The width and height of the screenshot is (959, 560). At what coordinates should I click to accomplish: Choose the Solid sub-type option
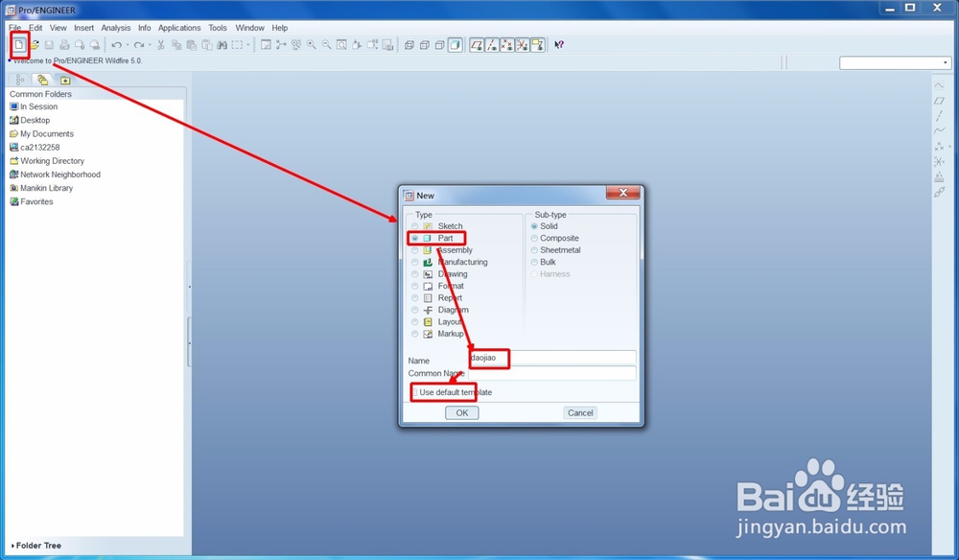pos(534,226)
